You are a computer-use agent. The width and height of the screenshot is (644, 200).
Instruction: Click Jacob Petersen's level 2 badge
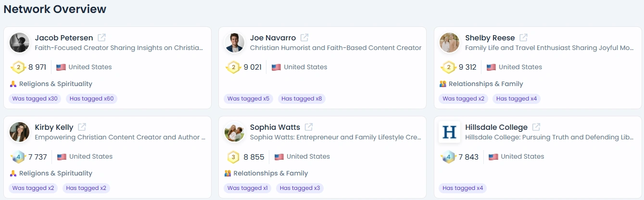click(x=18, y=67)
